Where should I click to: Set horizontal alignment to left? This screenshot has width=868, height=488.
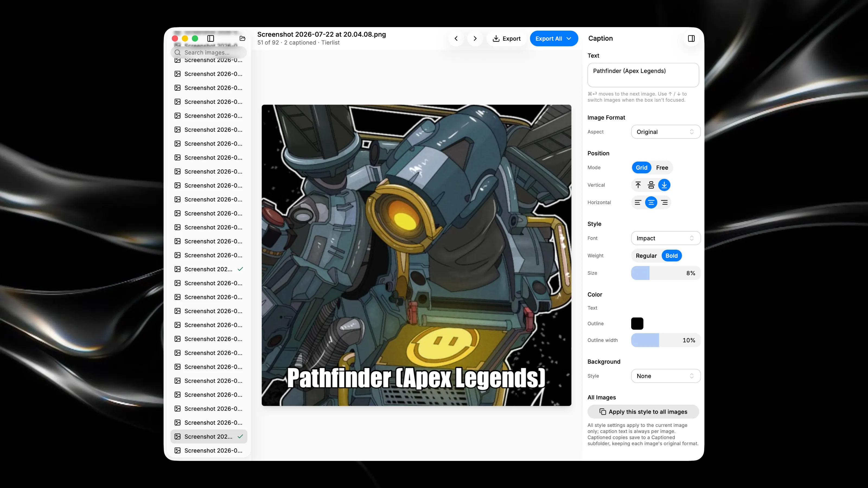(638, 203)
